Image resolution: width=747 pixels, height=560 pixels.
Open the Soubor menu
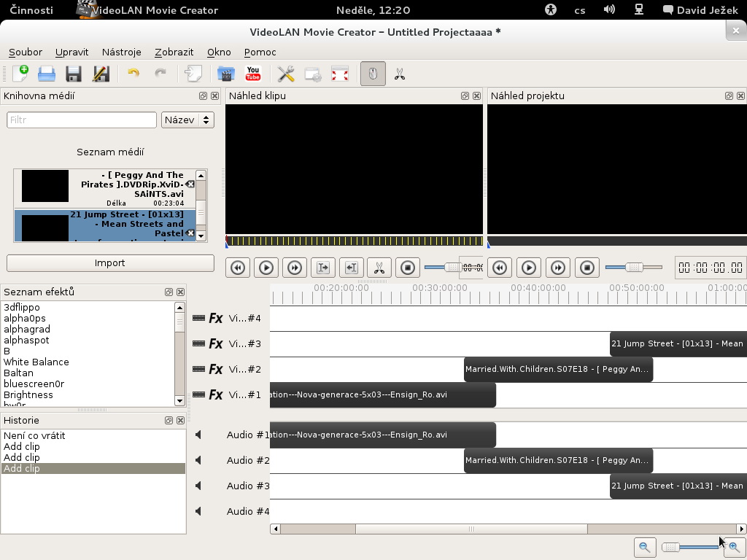(26, 52)
